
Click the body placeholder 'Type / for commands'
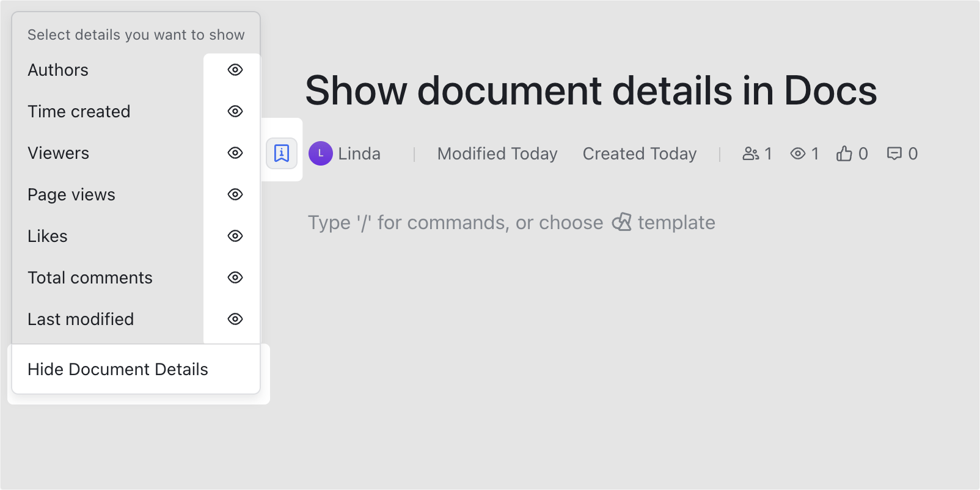pos(408,222)
